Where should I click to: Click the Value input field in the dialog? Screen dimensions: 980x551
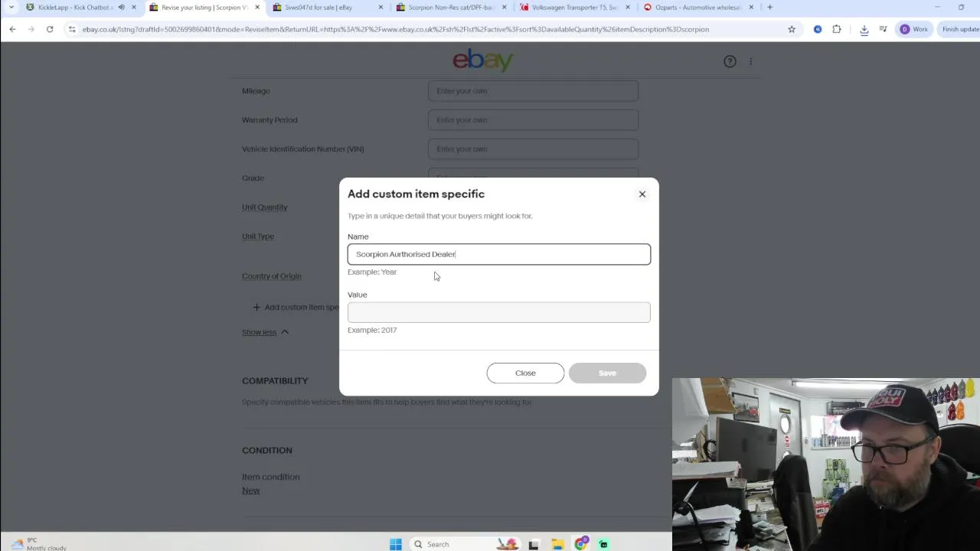click(499, 312)
